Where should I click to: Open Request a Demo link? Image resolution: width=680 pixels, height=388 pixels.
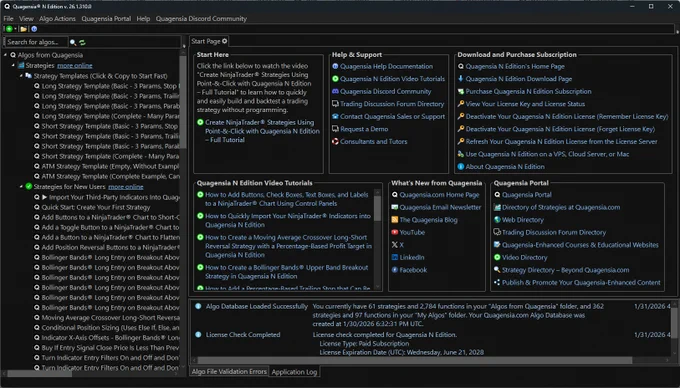(364, 129)
